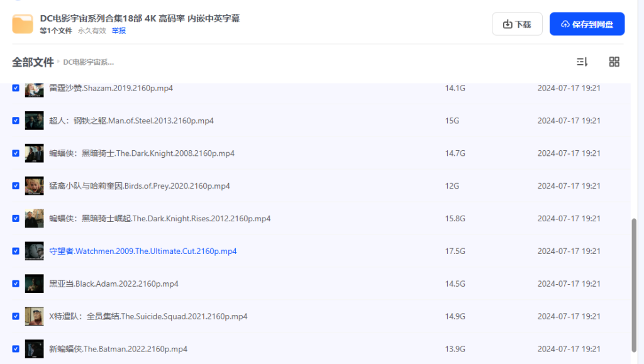Click the 14.5G size of Black.Adam
The image size is (644, 364).
point(455,284)
